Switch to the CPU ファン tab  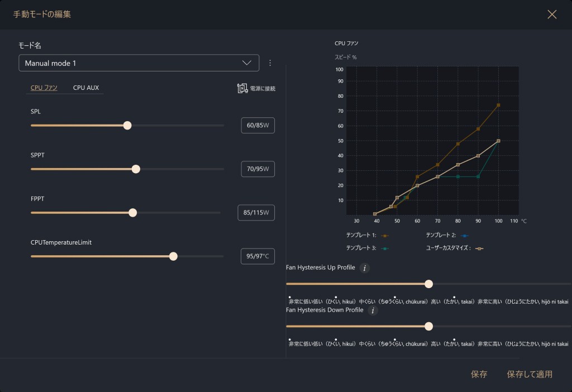(44, 88)
